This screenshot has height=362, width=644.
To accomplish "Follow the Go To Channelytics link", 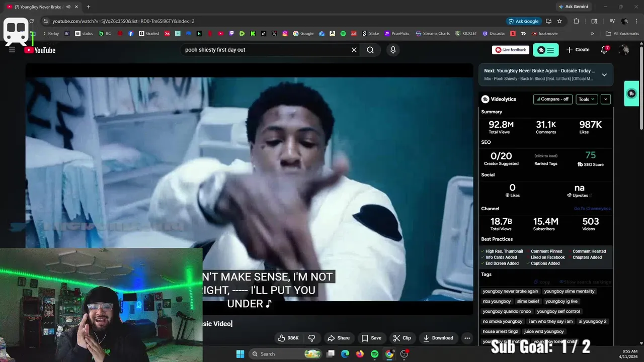I will pyautogui.click(x=592, y=209).
